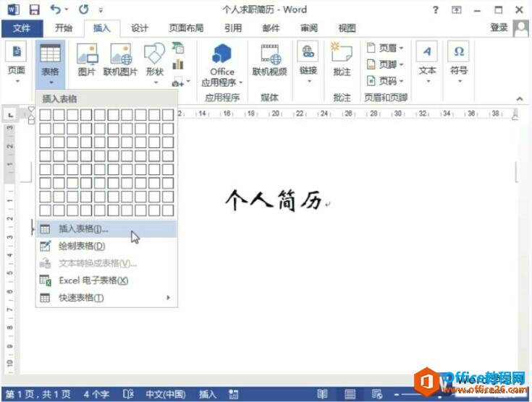Switch to read mode view
Viewport: 532px width, 402px height.
pos(322,394)
